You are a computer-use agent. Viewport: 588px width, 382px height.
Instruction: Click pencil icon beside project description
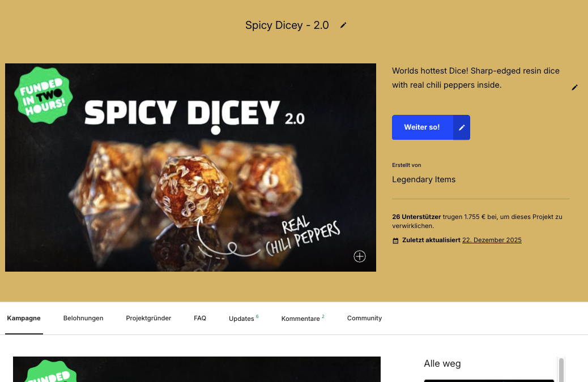click(x=574, y=88)
